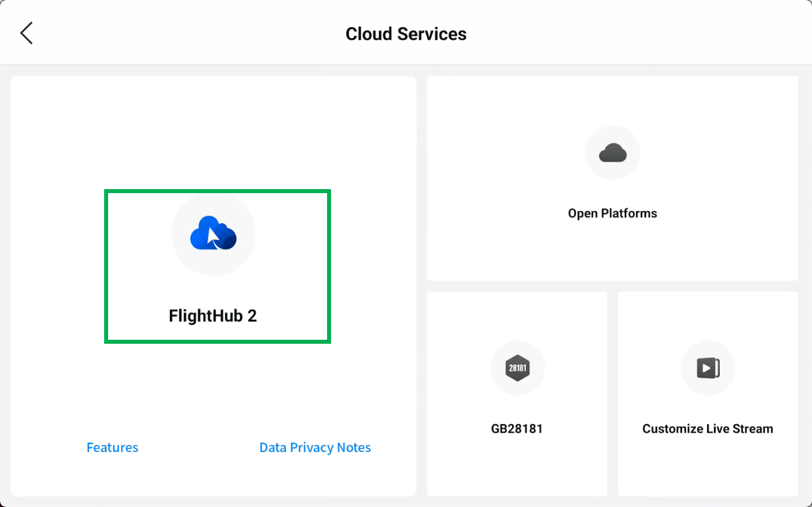
Task: Go back using the top-left arrow
Action: (27, 33)
